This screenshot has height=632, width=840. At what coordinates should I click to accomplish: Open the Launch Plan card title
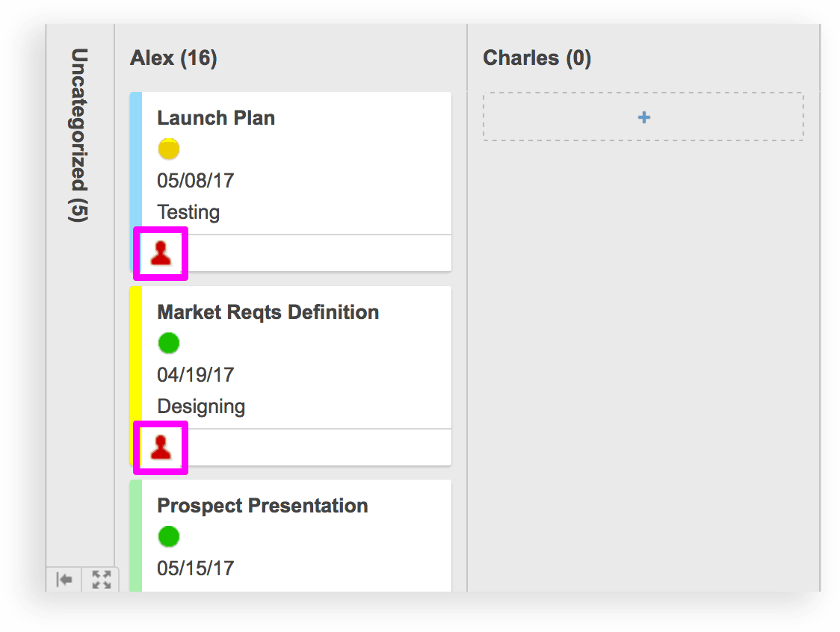point(216,118)
